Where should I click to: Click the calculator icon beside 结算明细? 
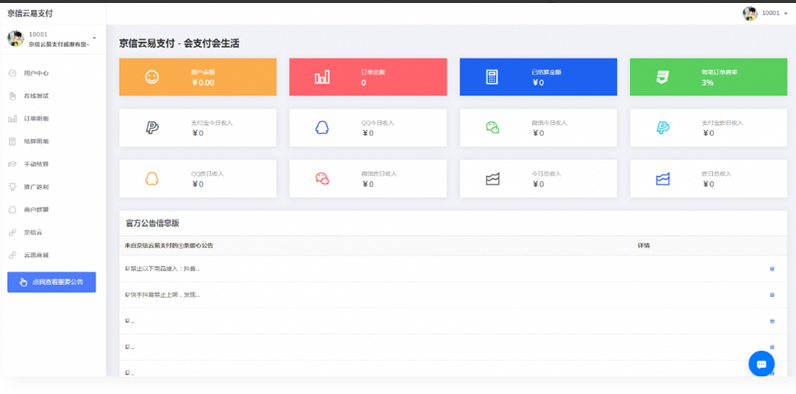(x=13, y=142)
